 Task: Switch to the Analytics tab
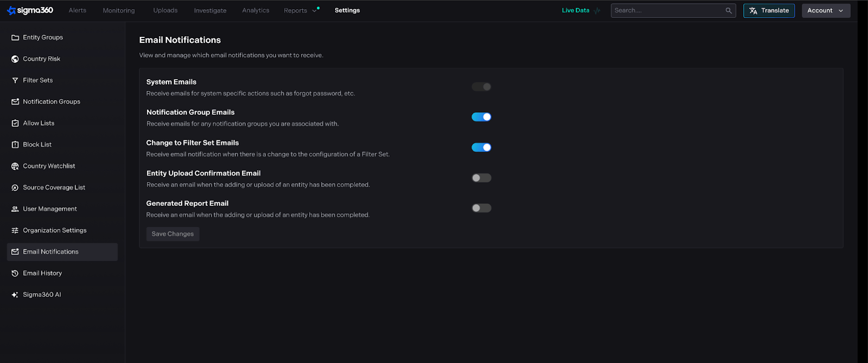[x=256, y=11]
